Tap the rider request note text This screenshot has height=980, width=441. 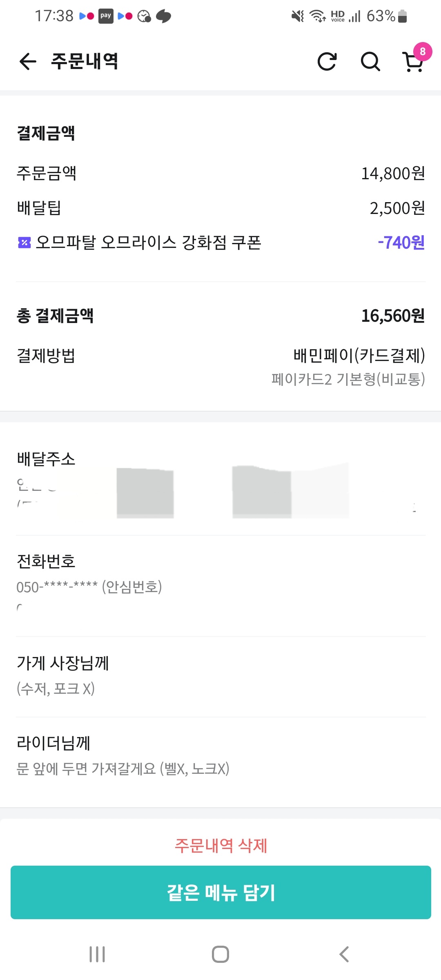pos(122,769)
